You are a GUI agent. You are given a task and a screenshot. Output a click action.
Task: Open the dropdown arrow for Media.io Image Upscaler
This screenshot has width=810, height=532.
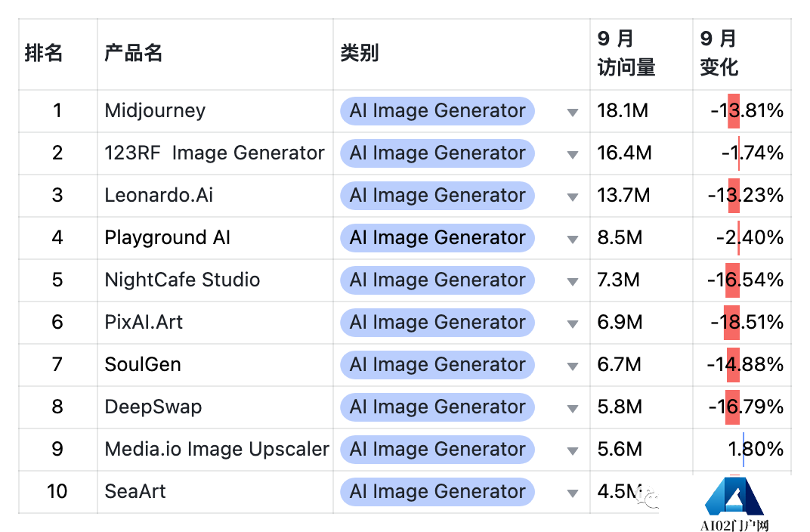572,451
